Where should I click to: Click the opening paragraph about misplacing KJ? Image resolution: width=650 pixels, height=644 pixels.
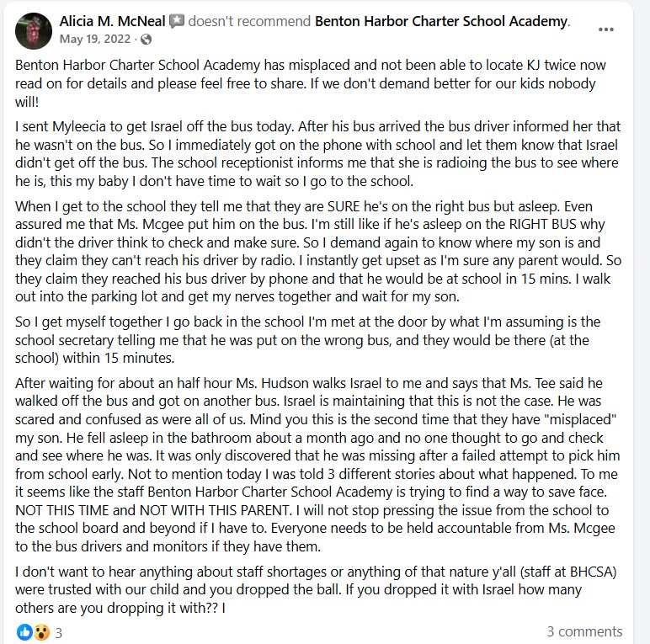pyautogui.click(x=312, y=82)
